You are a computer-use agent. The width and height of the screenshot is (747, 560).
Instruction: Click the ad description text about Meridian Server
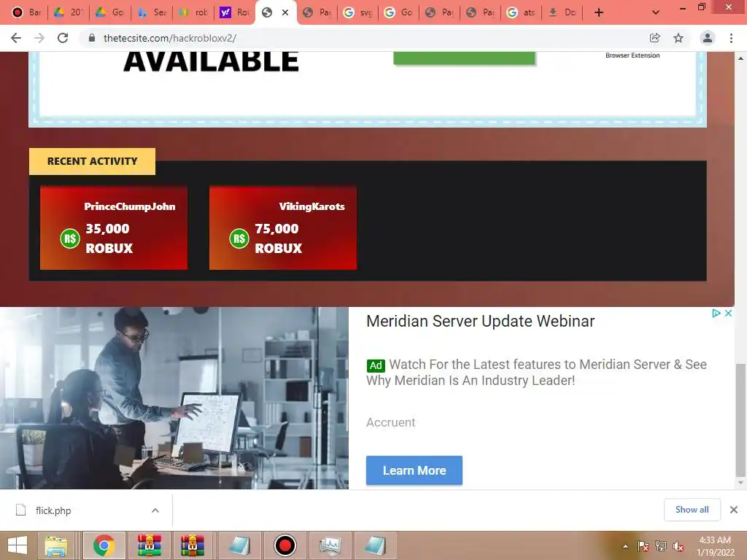tap(537, 373)
